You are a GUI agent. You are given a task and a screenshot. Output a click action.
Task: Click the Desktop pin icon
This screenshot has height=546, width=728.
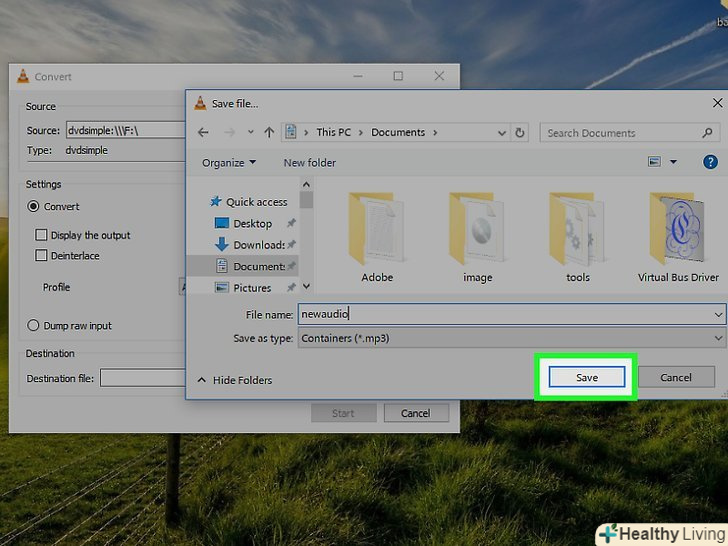[291, 223]
